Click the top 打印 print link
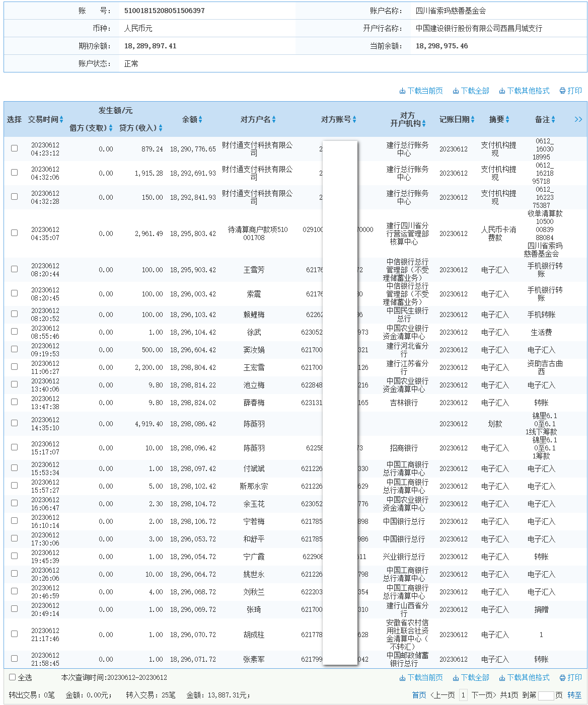Screen dimensions: 588x705 click(570, 91)
